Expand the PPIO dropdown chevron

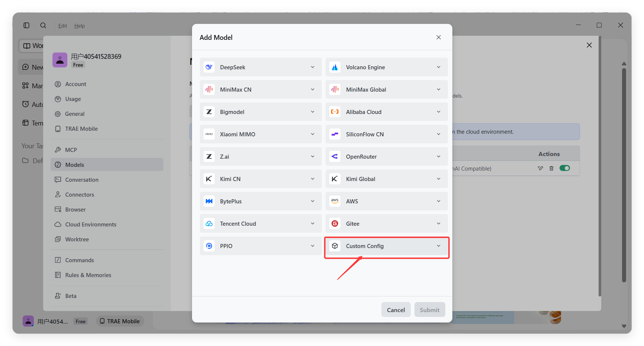tap(313, 246)
